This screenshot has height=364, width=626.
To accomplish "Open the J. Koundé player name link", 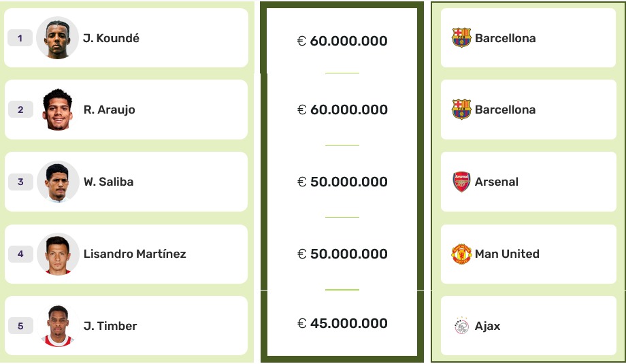I will pos(111,38).
